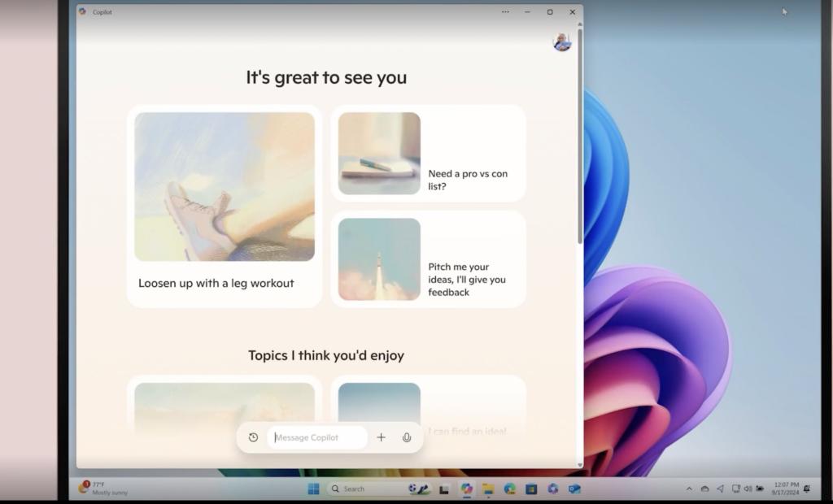Open Microsoft Store from the taskbar
This screenshot has width=833, height=504.
coord(531,489)
